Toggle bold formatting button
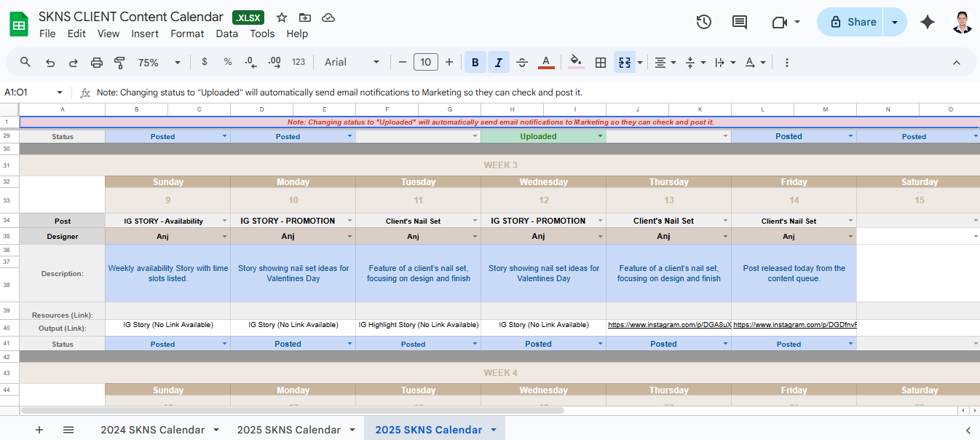Viewport: 980px width, 440px height. (x=475, y=63)
